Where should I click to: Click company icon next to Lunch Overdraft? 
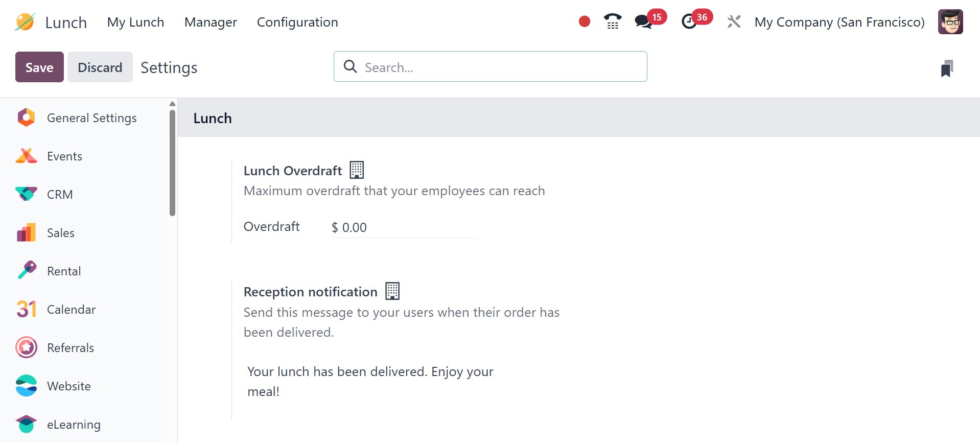click(357, 170)
